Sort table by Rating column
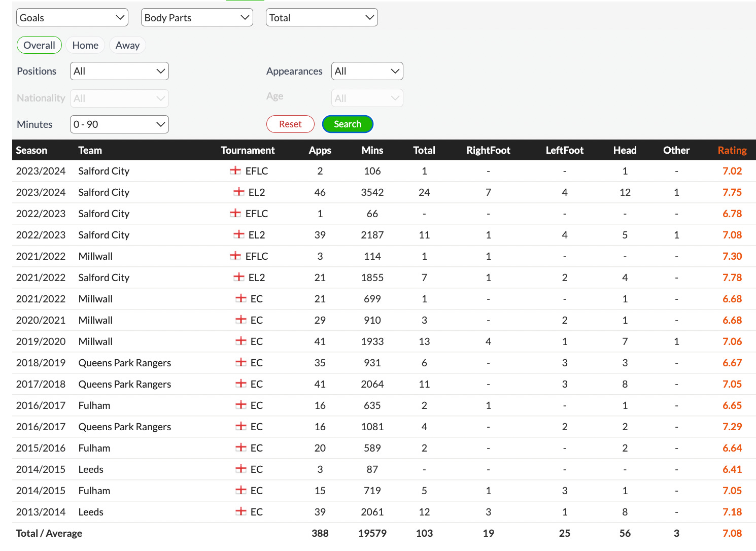This screenshot has width=756, height=551. click(732, 150)
